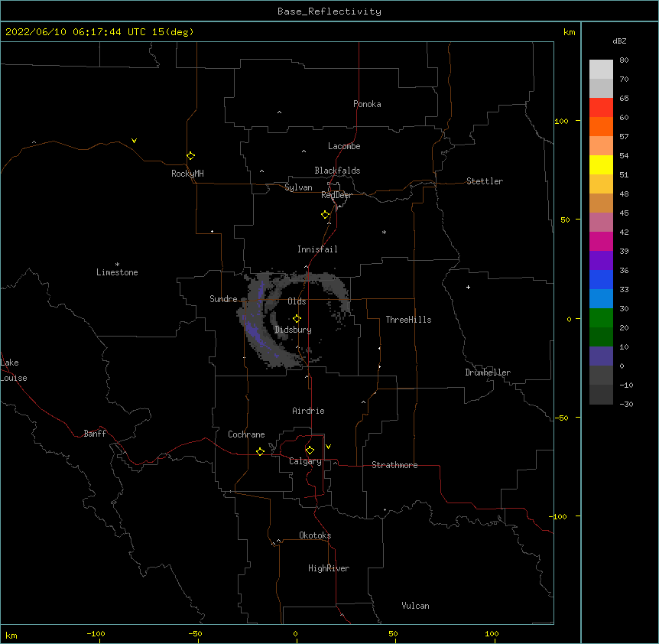Click the yellow diamond marker south of RedDeer

[x=325, y=215]
